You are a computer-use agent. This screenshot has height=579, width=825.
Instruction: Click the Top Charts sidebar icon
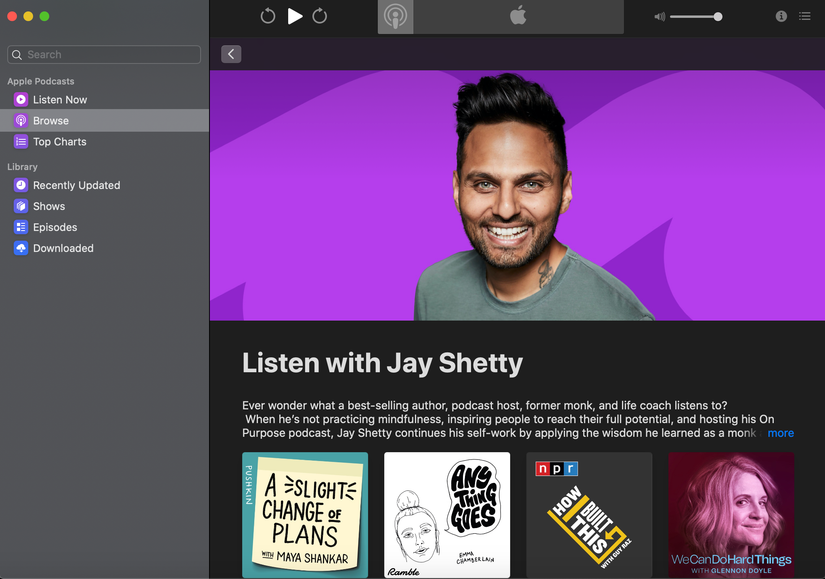tap(21, 141)
